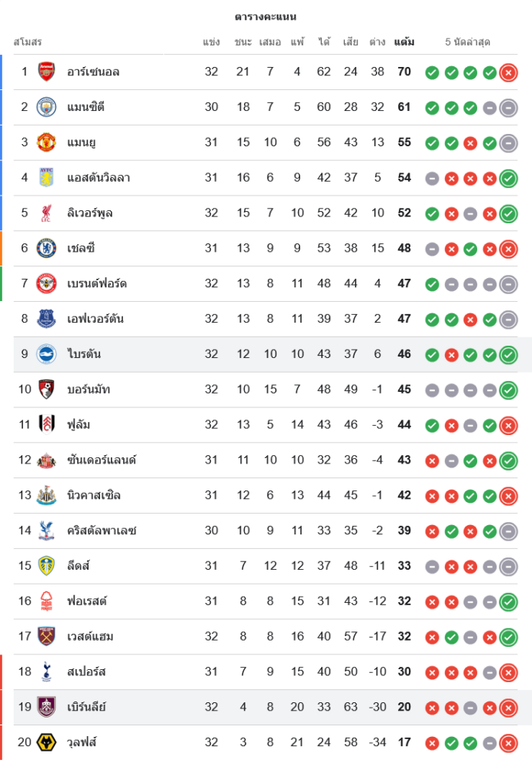This screenshot has height=770, width=532.
Task: Click Brighton's latest match green win icon
Action: pyautogui.click(x=508, y=355)
